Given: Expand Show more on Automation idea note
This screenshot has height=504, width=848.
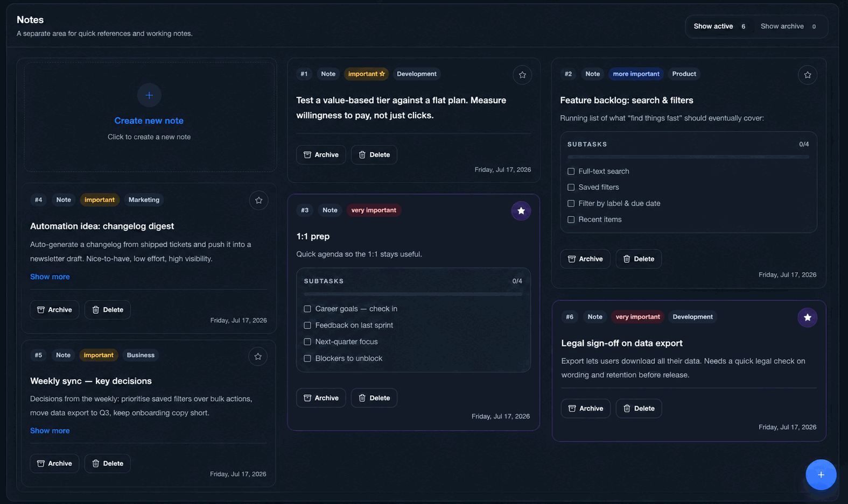Looking at the screenshot, I should [50, 276].
